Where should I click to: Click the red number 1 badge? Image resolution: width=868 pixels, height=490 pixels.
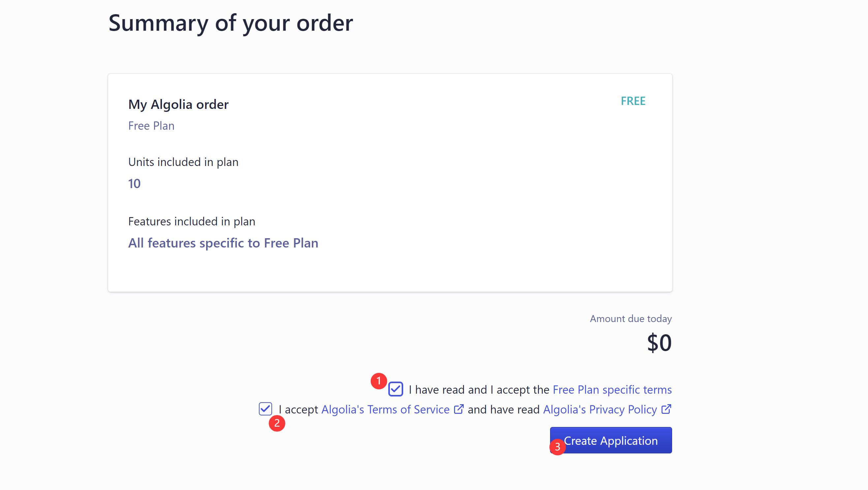(x=378, y=381)
